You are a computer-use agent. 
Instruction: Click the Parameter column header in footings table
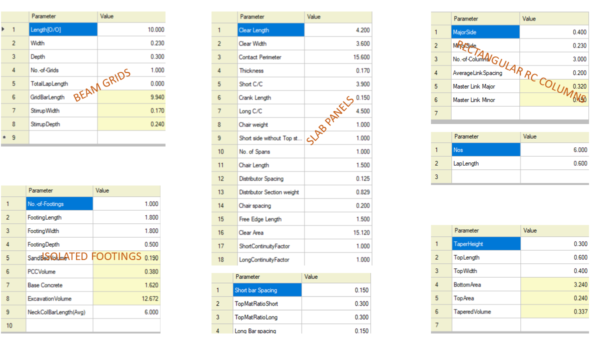pyautogui.click(x=59, y=191)
